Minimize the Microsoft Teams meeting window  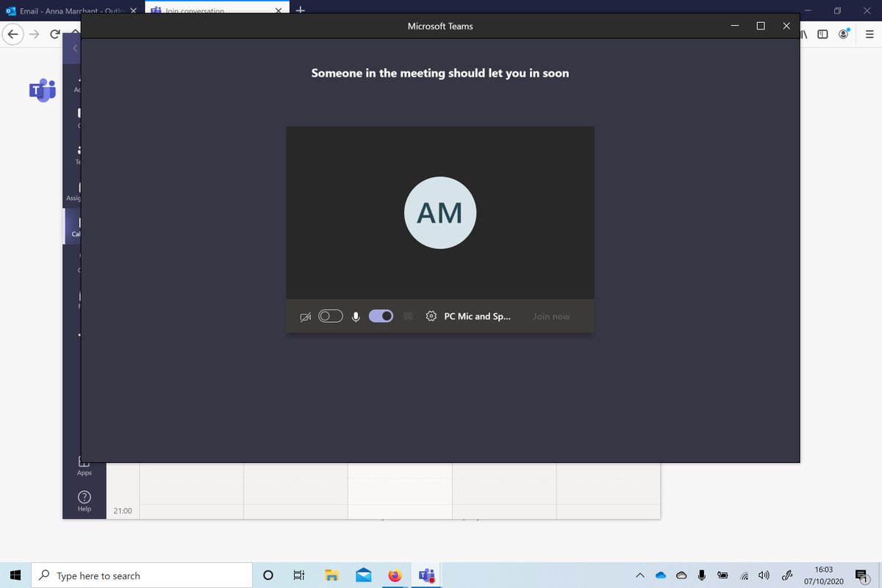tap(735, 26)
